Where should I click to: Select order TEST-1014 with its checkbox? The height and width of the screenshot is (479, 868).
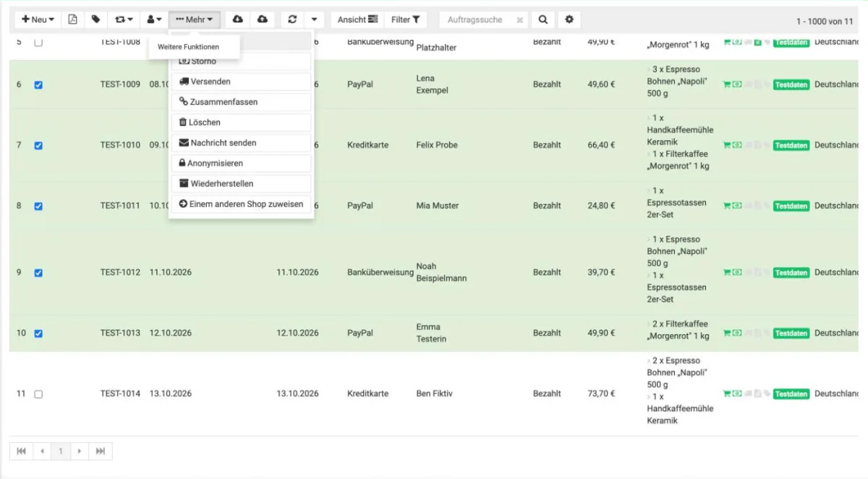(x=38, y=394)
